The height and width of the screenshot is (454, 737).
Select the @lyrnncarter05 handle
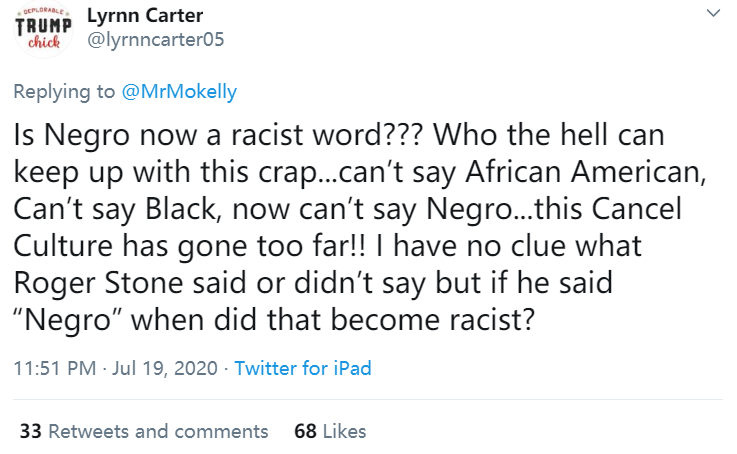coord(156,39)
